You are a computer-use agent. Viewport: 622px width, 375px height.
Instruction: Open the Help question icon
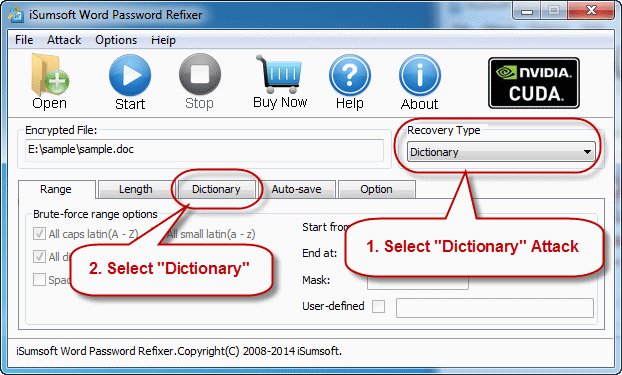coord(349,75)
